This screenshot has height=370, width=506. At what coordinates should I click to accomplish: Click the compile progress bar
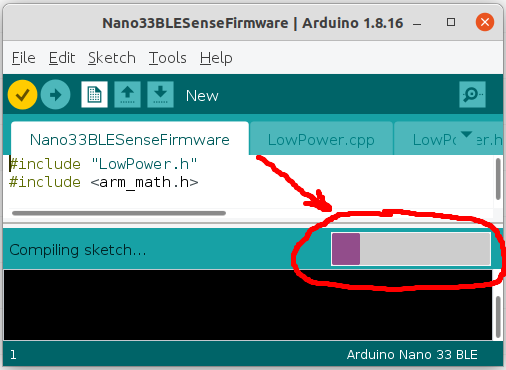point(411,249)
